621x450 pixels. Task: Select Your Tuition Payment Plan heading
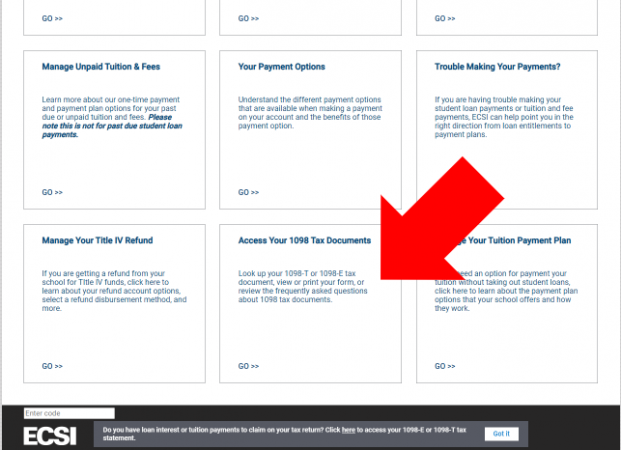[x=520, y=241]
